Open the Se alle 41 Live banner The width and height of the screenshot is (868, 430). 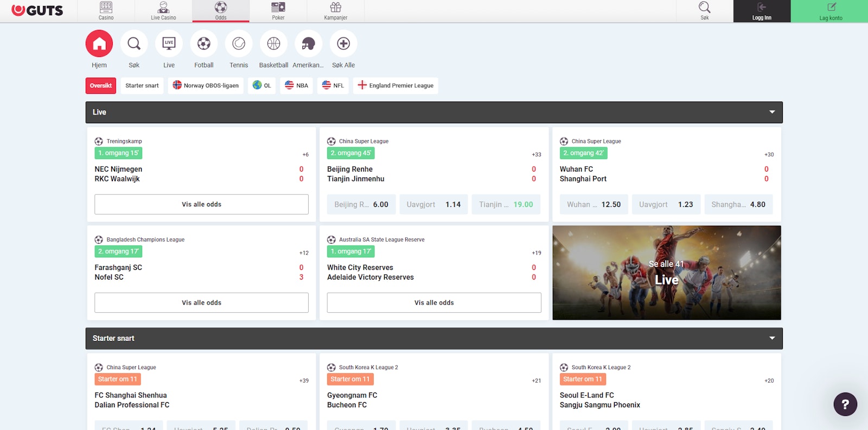tap(666, 273)
